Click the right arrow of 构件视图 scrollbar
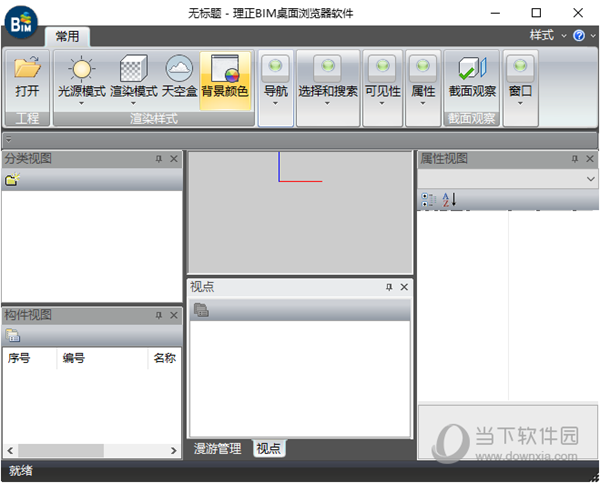Image resolution: width=600 pixels, height=483 pixels. pyautogui.click(x=173, y=450)
